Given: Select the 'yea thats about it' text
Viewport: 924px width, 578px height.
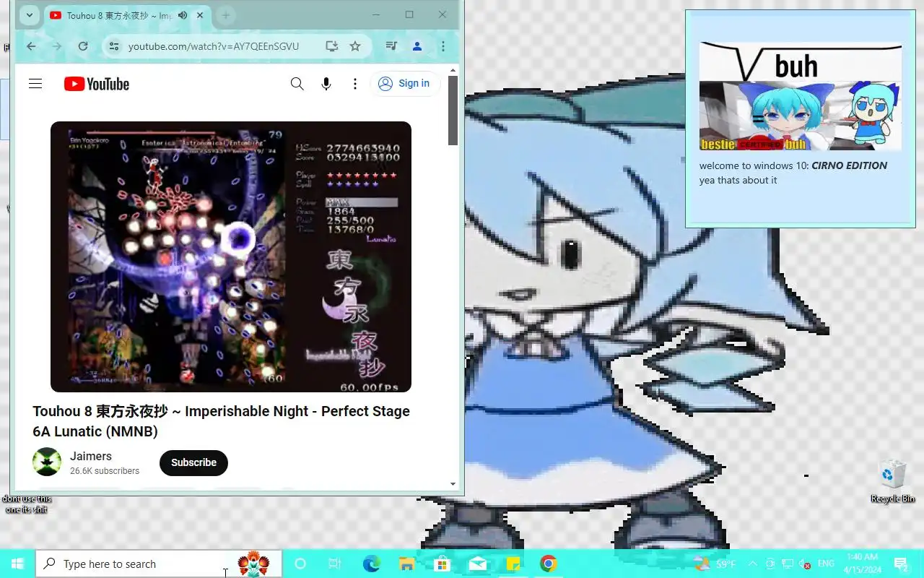Looking at the screenshot, I should click(x=738, y=181).
